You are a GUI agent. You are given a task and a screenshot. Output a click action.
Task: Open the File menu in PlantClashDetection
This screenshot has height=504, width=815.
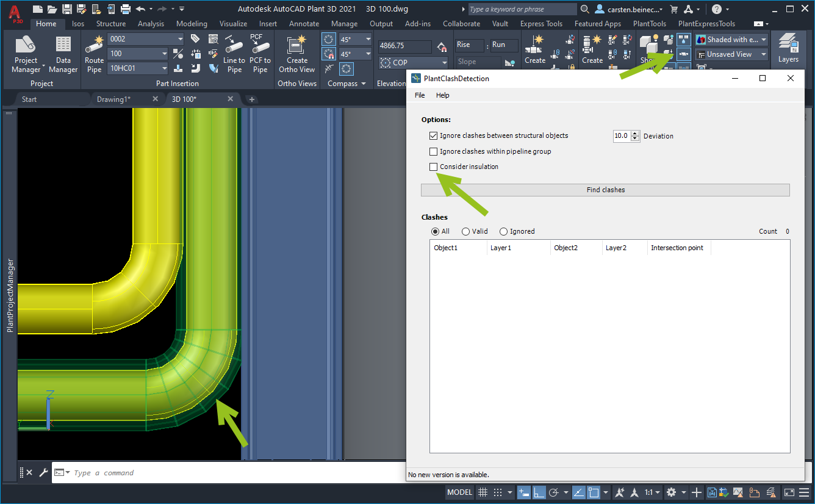pyautogui.click(x=420, y=95)
